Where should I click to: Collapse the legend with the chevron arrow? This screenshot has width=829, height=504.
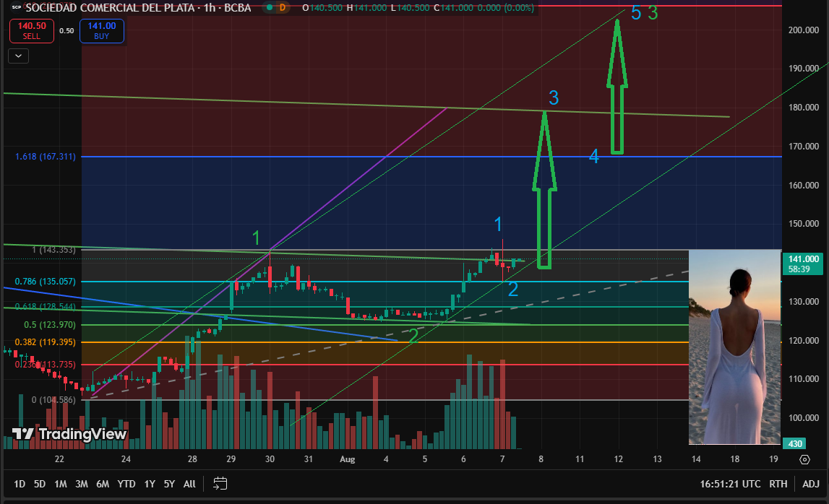(19, 56)
